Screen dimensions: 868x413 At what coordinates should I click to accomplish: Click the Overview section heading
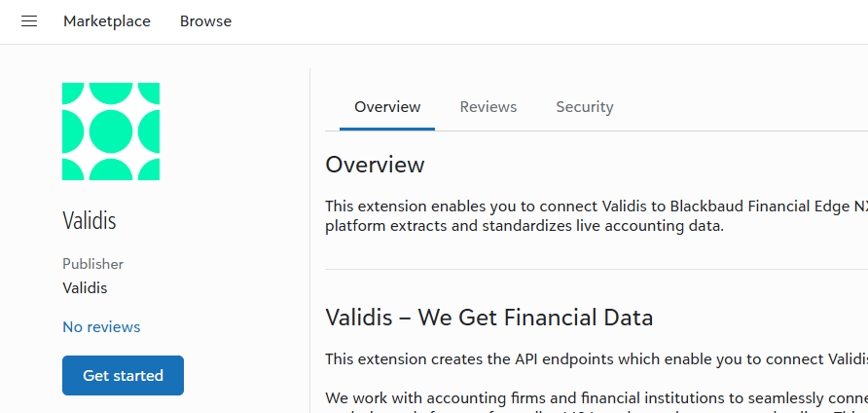[x=375, y=165]
